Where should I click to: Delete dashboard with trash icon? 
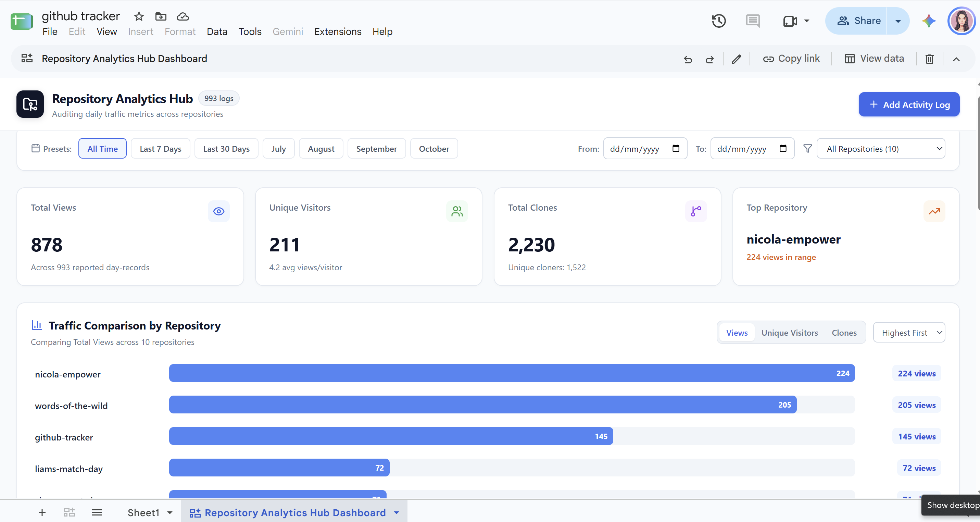pyautogui.click(x=929, y=59)
